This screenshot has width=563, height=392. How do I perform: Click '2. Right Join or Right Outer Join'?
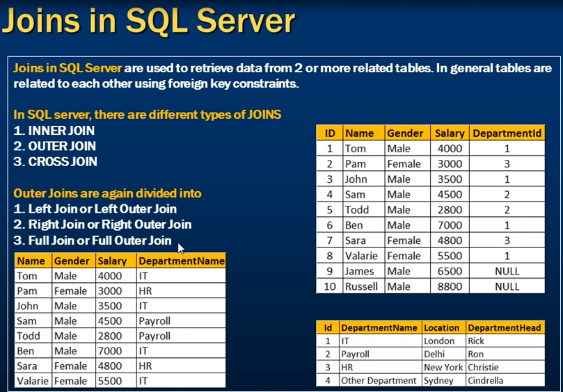pyautogui.click(x=102, y=224)
